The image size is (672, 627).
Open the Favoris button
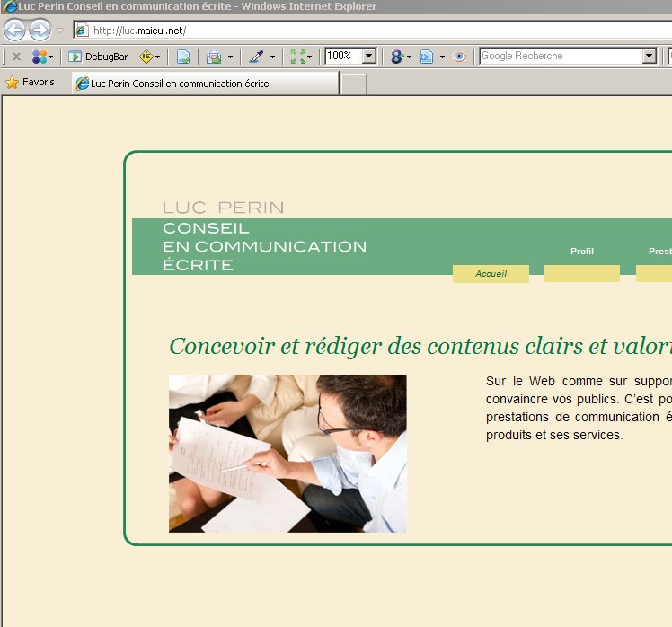(x=30, y=82)
